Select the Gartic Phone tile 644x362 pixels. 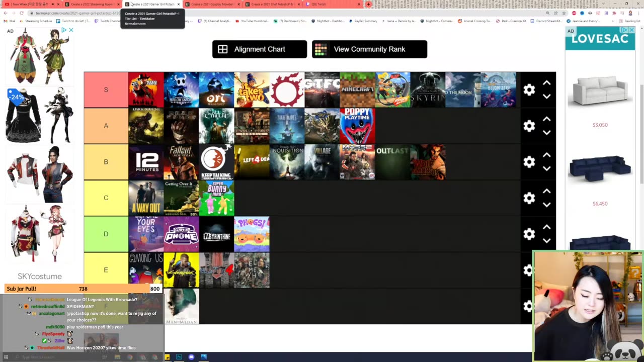181,234
